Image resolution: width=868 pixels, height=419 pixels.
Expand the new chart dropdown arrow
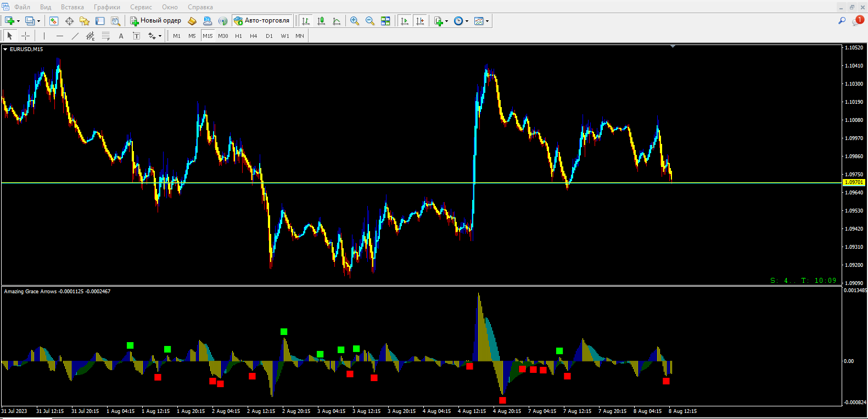pyautogui.click(x=18, y=21)
